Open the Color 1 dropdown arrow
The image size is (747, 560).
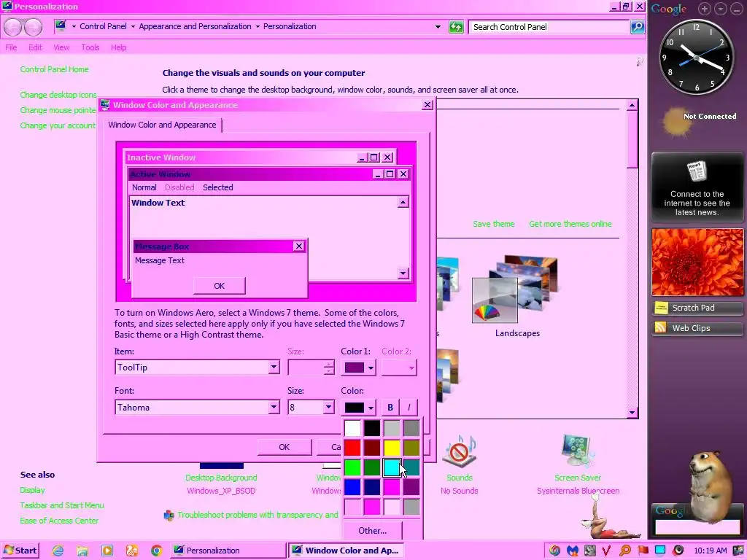tap(371, 367)
